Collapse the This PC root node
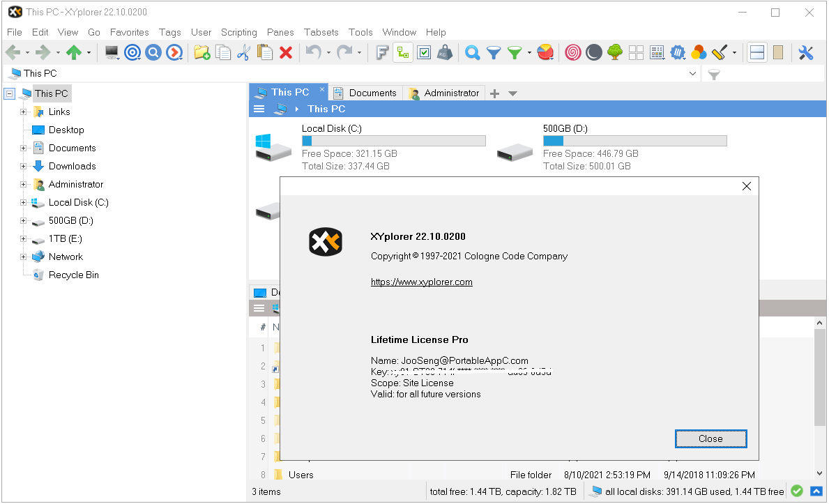 tap(10, 93)
